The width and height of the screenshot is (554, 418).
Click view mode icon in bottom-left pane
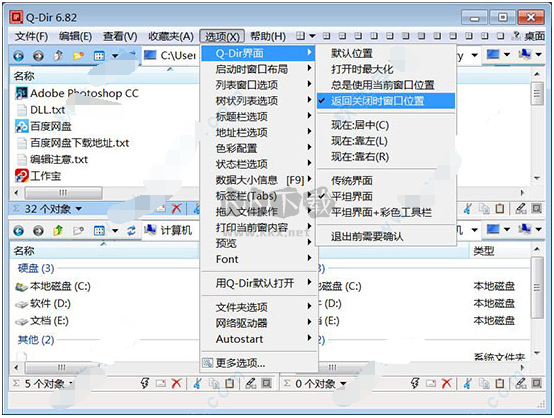click(99, 231)
